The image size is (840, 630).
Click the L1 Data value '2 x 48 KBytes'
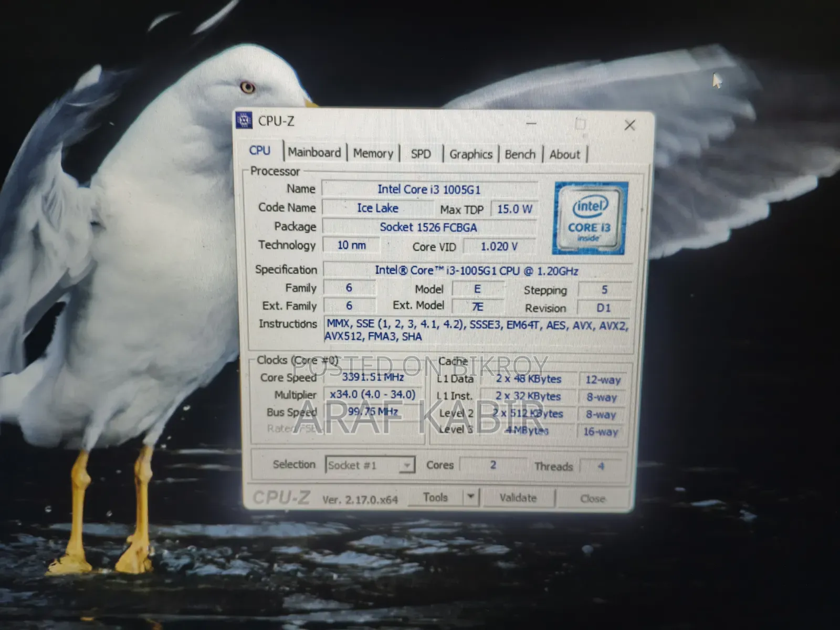(x=528, y=379)
